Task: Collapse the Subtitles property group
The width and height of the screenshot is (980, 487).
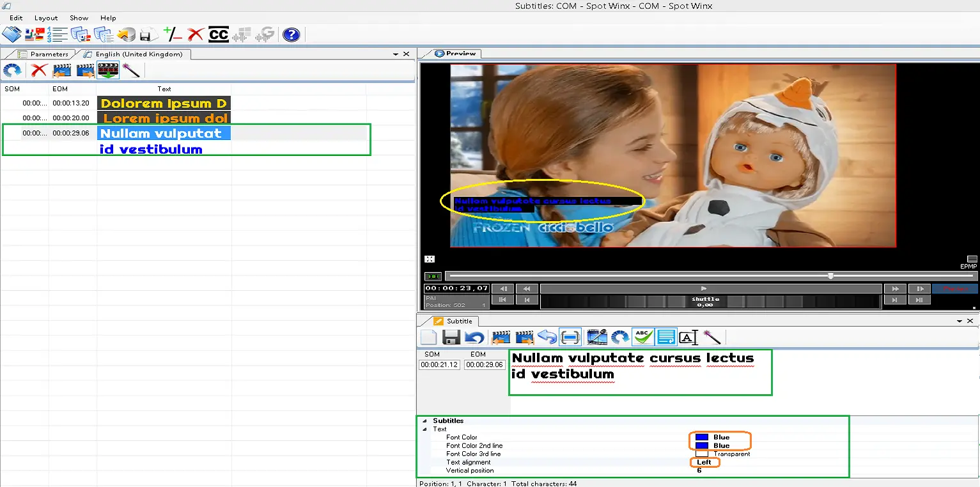Action: point(424,421)
